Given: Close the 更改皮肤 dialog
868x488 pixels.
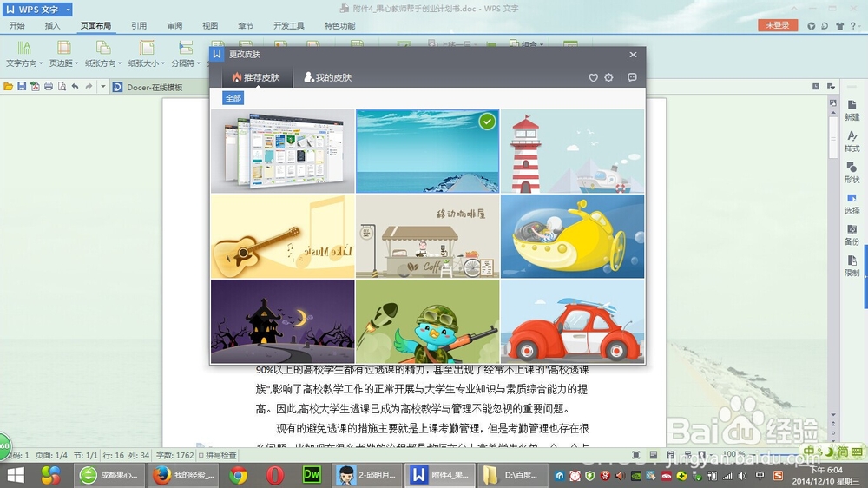Looking at the screenshot, I should 633,55.
